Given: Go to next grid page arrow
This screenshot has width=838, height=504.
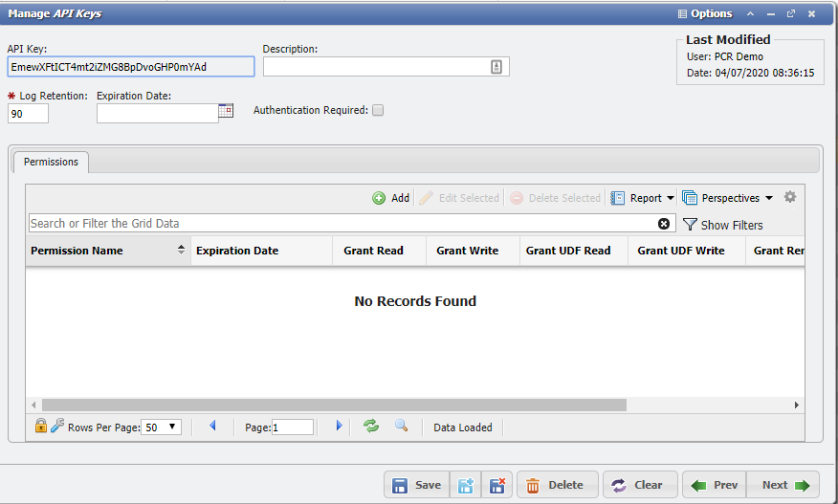Looking at the screenshot, I should [x=339, y=427].
